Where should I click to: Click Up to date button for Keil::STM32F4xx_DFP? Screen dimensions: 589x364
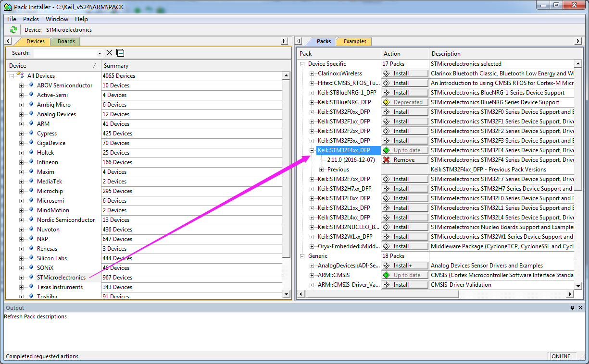coord(405,150)
